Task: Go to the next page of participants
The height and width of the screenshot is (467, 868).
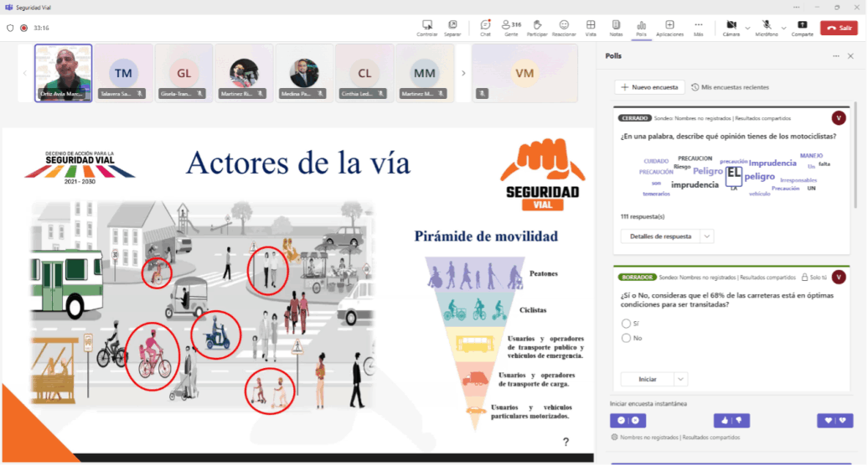Action: pyautogui.click(x=463, y=73)
